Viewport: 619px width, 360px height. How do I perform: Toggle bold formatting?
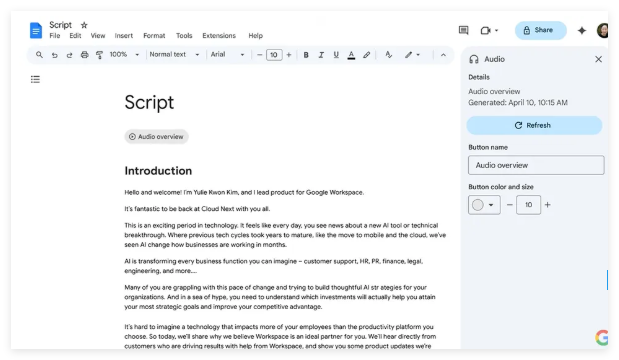click(x=306, y=55)
